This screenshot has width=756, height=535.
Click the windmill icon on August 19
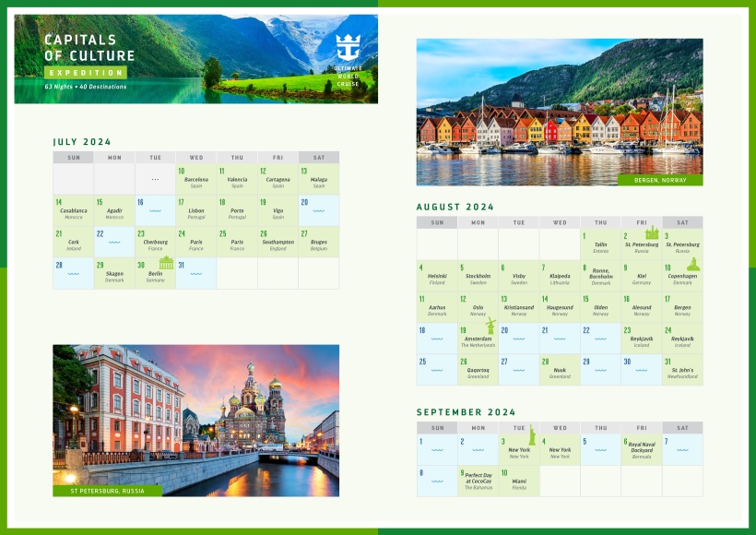pyautogui.click(x=490, y=325)
